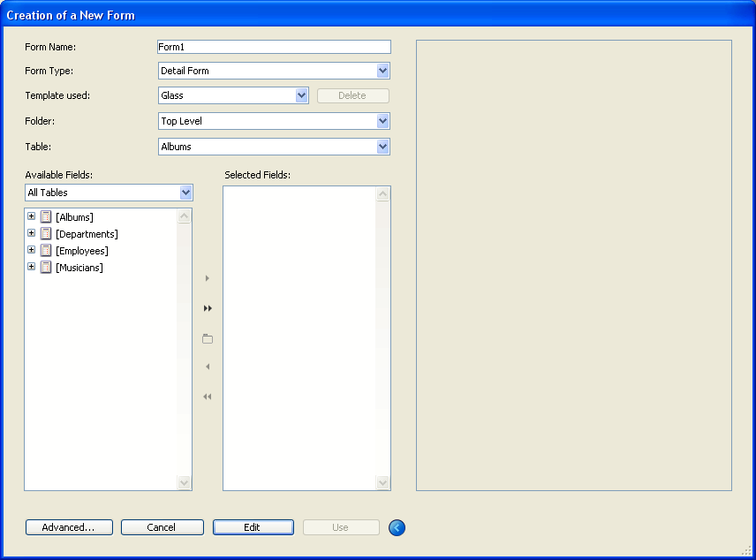
Task: Click the Albums table icon
Action: [x=46, y=216]
